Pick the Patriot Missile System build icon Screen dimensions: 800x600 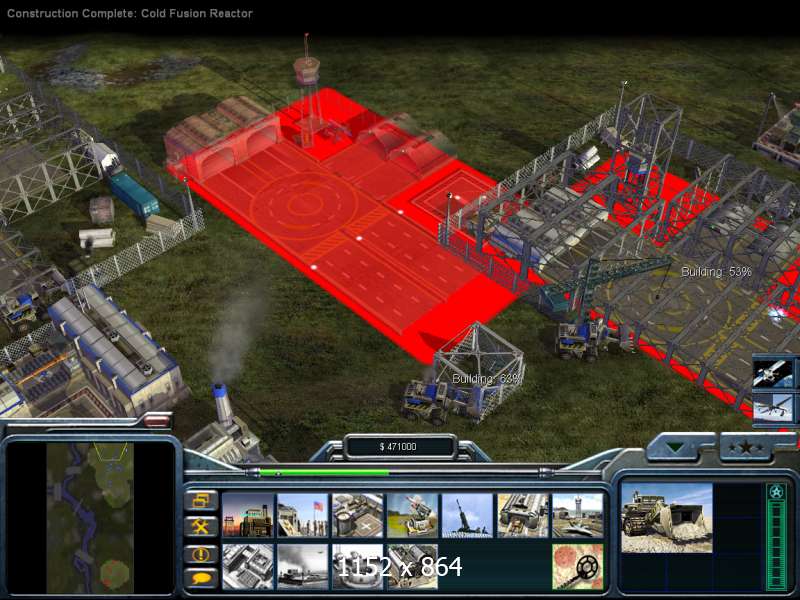coord(412,515)
